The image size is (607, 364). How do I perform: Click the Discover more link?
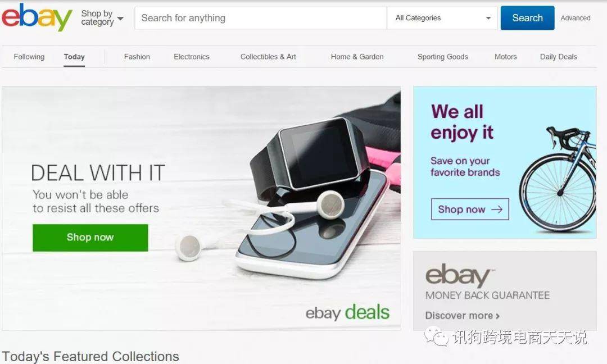point(462,316)
